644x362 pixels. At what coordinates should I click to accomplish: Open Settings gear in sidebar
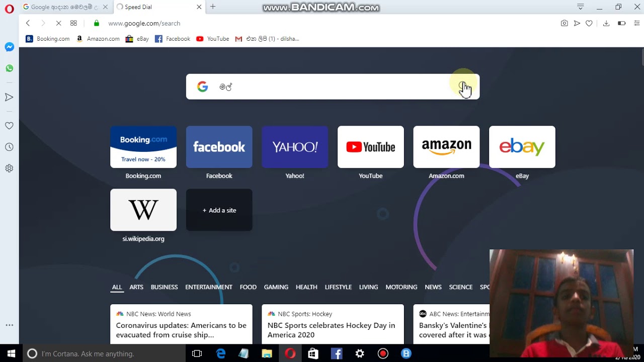(x=9, y=168)
